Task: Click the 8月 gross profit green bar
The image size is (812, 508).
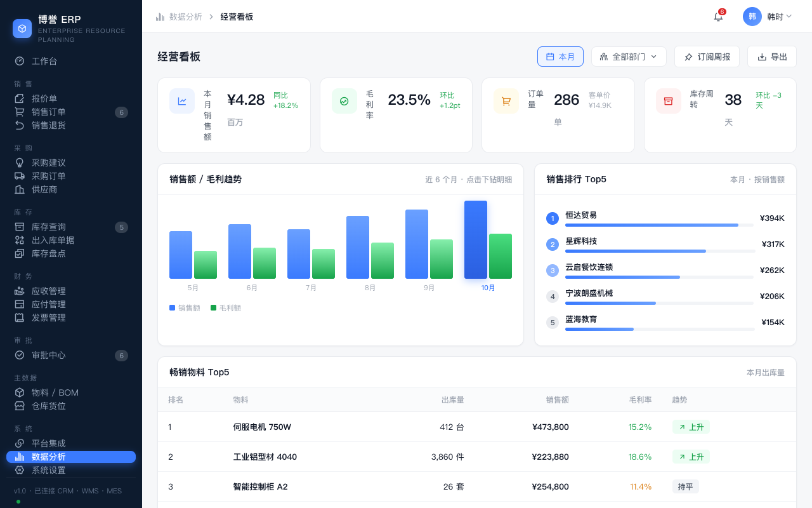Action: (x=383, y=261)
